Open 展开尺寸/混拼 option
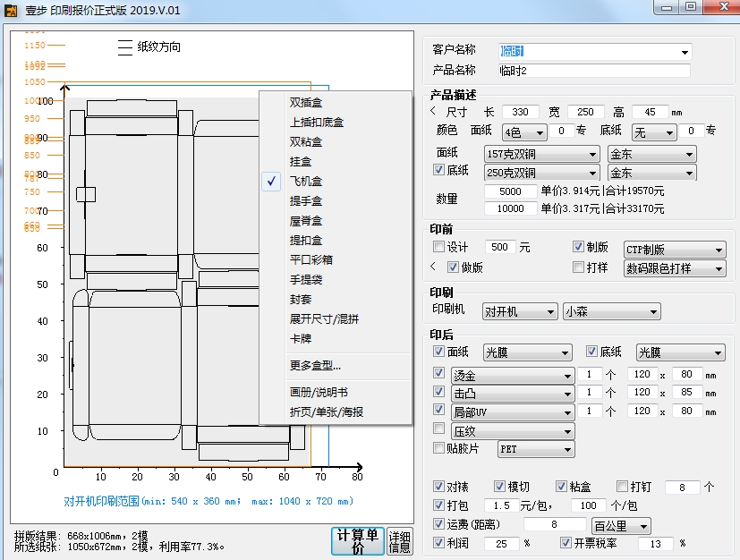The width and height of the screenshot is (740, 560). pos(324,319)
